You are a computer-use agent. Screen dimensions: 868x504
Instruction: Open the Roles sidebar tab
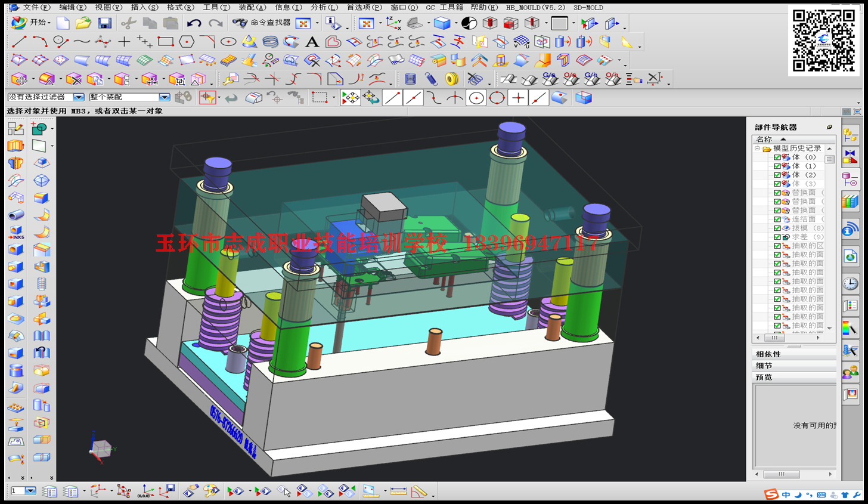point(851,373)
